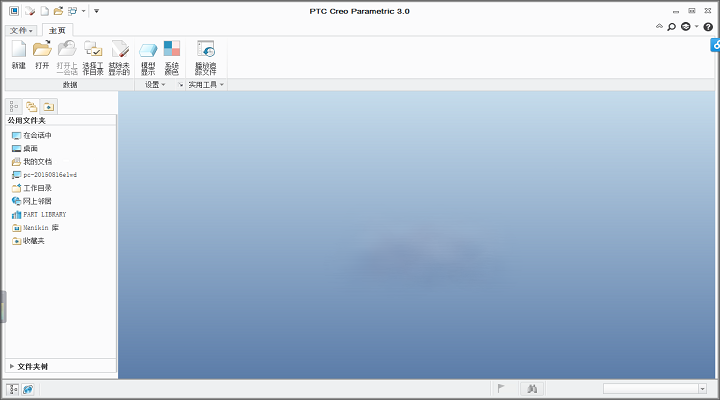Click the new file icon in quick access toolbar

(x=45, y=11)
